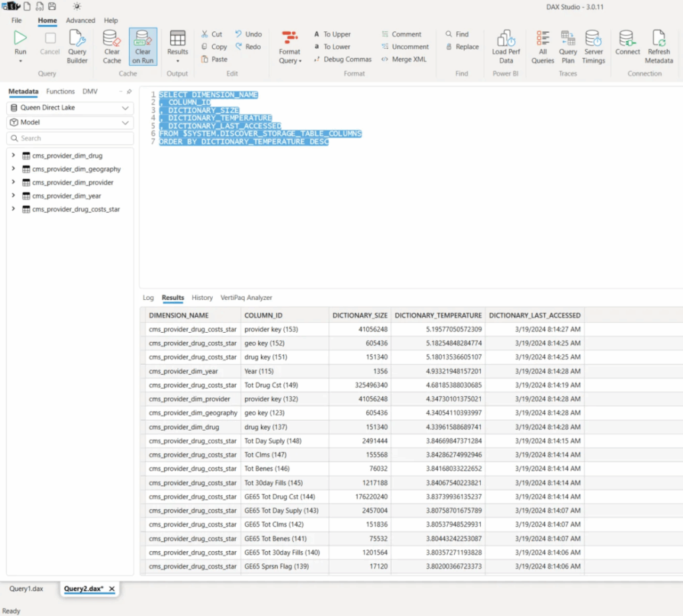Redo the last undone edit

[248, 47]
